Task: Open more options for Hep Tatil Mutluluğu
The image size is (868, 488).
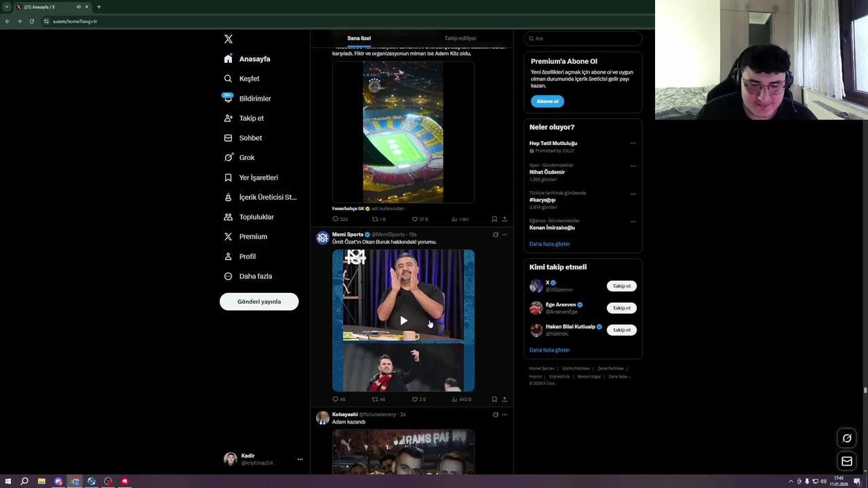Action: tap(633, 143)
